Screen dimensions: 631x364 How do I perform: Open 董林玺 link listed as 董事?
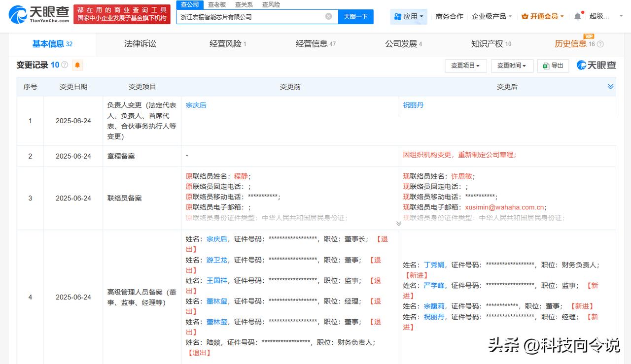tap(217, 322)
